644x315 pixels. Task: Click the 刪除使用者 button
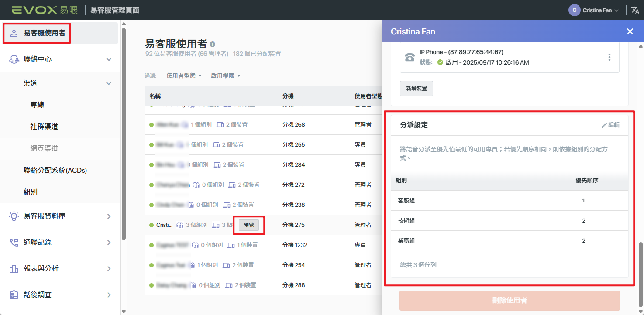pos(510,301)
